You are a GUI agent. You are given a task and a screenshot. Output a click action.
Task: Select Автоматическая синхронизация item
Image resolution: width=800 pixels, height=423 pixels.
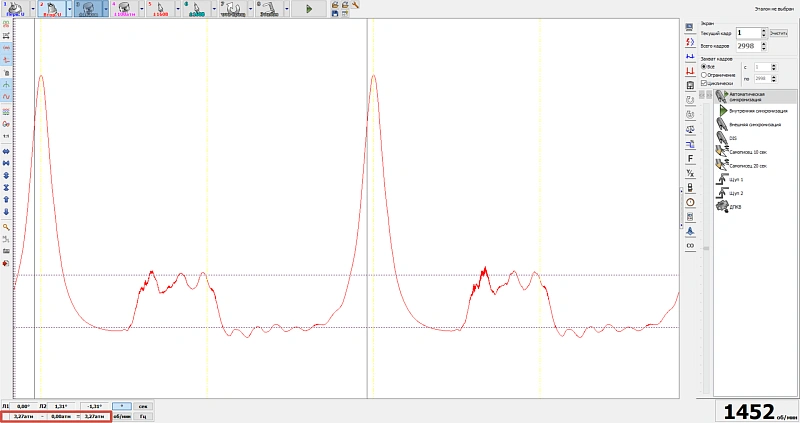pos(755,96)
